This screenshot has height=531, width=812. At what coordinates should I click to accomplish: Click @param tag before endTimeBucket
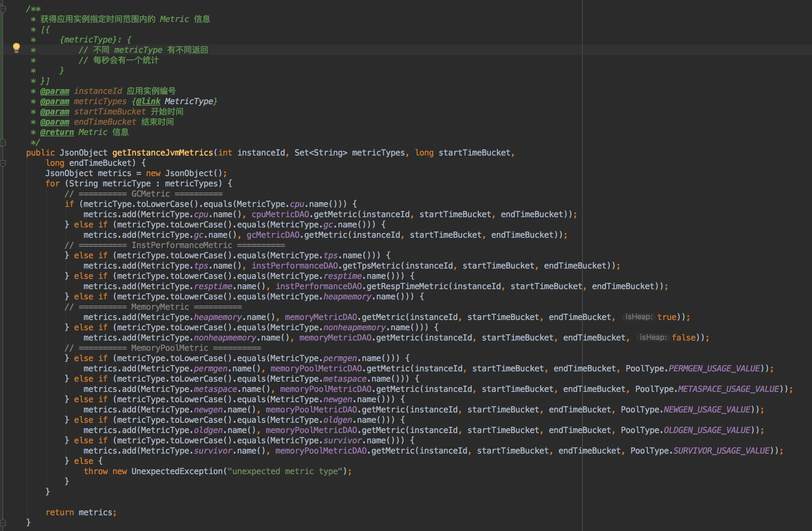point(54,122)
